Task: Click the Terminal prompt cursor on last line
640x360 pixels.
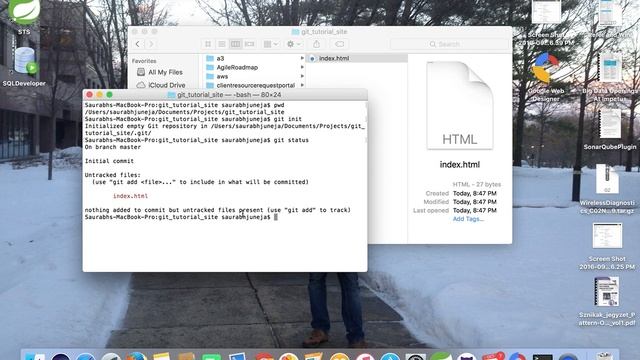Action: (276, 217)
